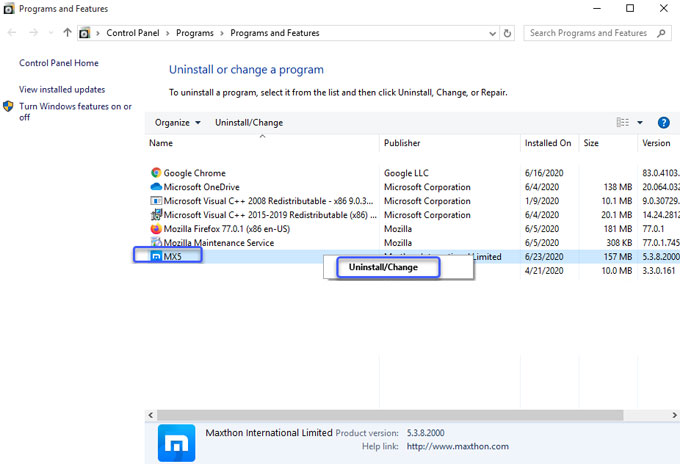Click the forward navigation arrow

pyautogui.click(x=33, y=33)
